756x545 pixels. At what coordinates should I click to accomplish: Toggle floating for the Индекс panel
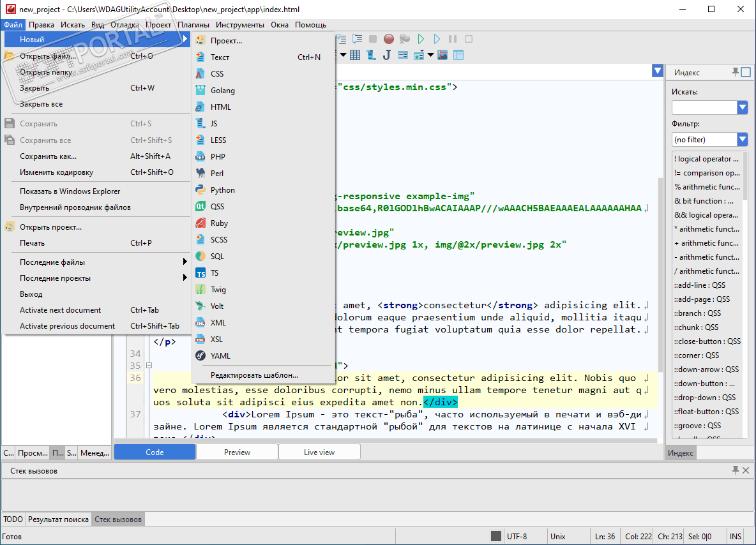coord(746,72)
